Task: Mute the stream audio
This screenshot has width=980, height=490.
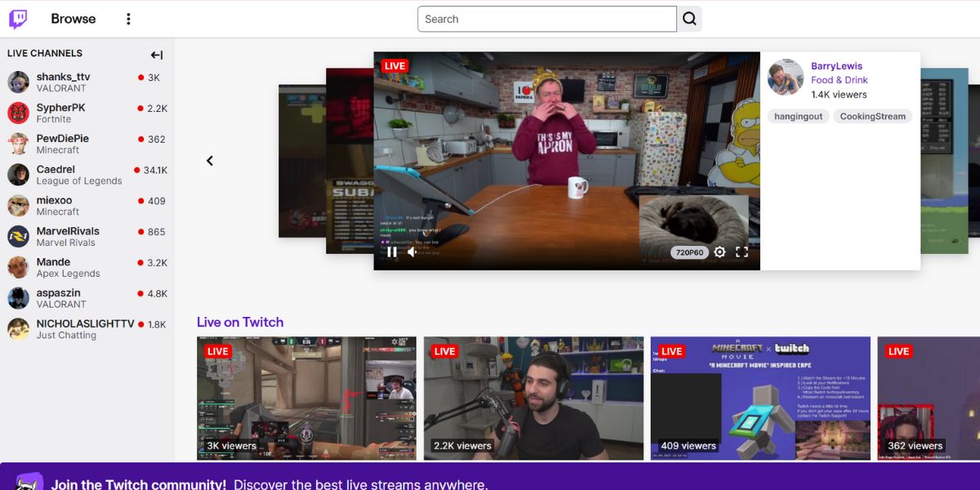Action: (x=412, y=252)
